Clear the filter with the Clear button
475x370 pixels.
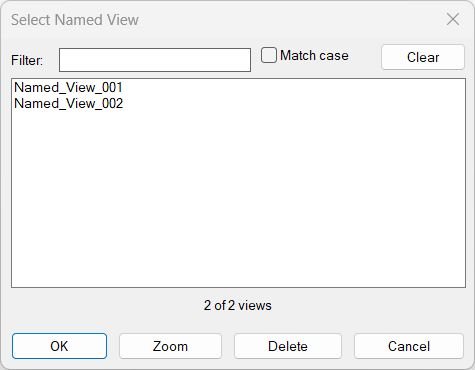(x=423, y=57)
